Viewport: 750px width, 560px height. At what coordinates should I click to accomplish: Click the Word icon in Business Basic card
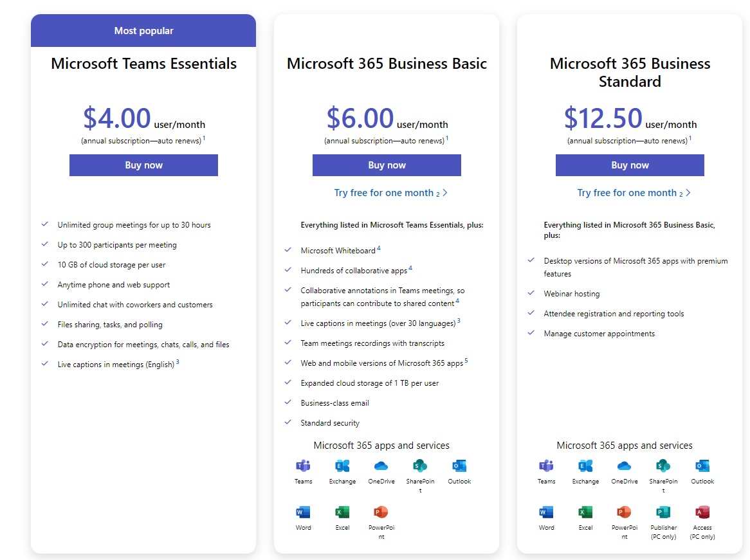[303, 512]
